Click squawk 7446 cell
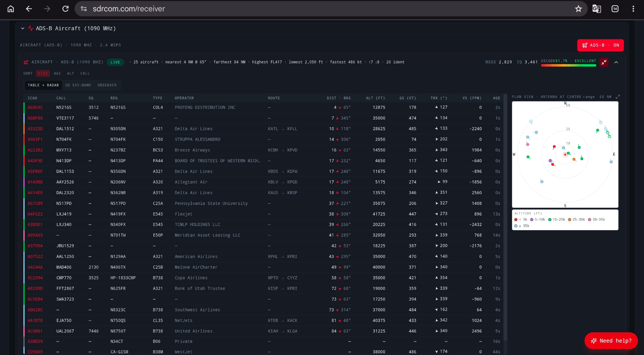 coord(94,331)
